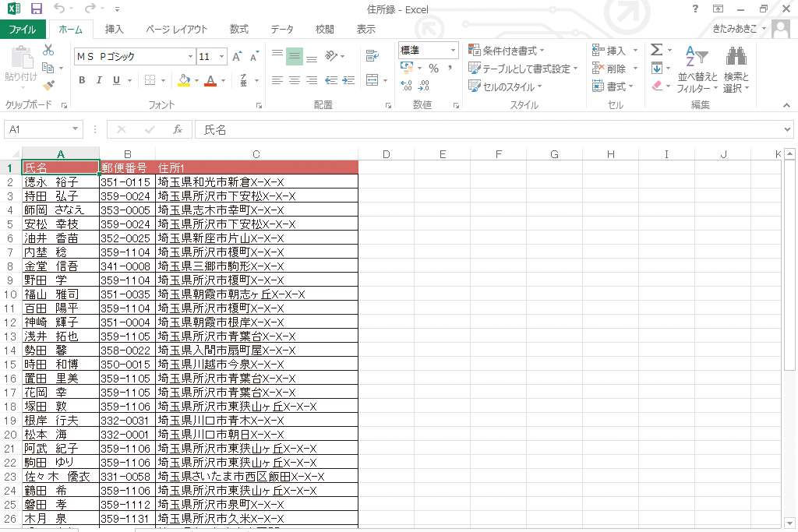The image size is (798, 532).
Task: Apply percent style formatting
Action: point(433,68)
